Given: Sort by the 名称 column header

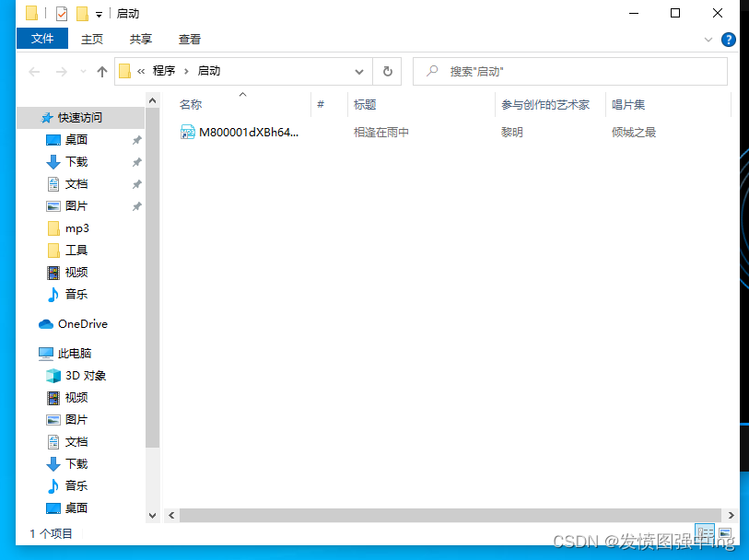Looking at the screenshot, I should (191, 105).
